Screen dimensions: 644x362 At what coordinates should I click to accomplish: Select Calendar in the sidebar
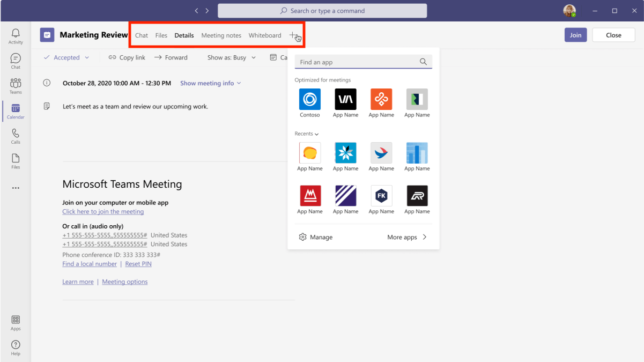16,111
